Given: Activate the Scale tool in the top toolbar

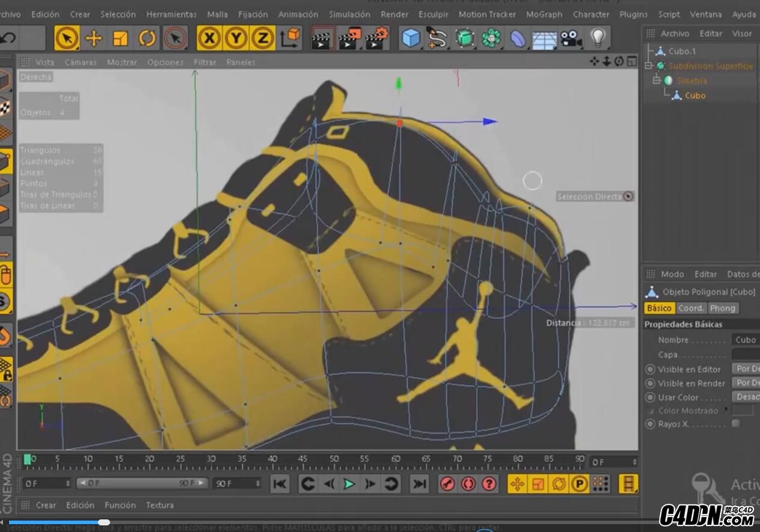Looking at the screenshot, I should click(120, 38).
